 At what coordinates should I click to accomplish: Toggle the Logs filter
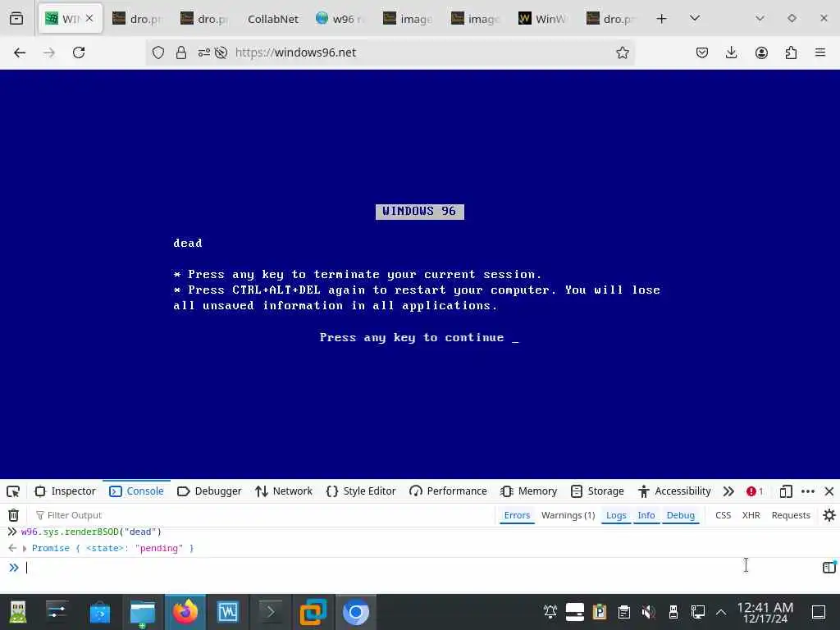tap(616, 515)
